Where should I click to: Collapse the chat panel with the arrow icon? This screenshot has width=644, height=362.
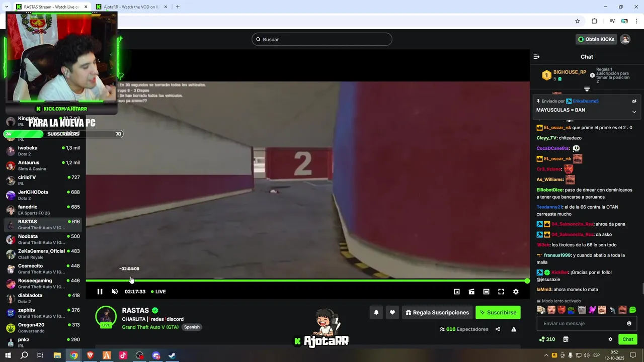point(536,57)
